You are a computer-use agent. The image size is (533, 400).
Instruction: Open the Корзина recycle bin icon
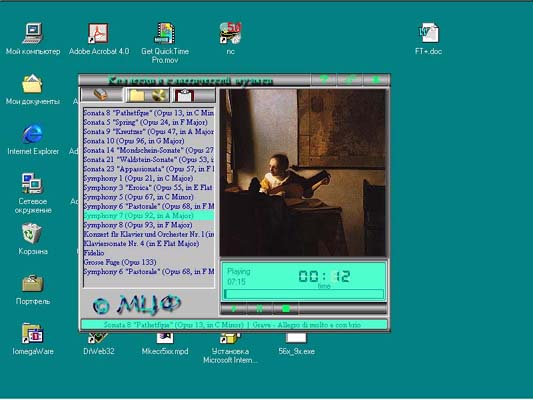(x=33, y=239)
